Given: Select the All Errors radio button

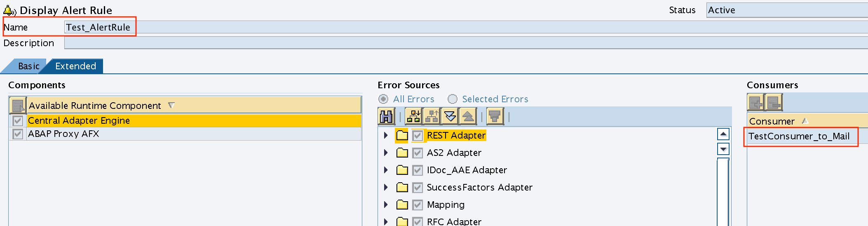Looking at the screenshot, I should pos(383,99).
